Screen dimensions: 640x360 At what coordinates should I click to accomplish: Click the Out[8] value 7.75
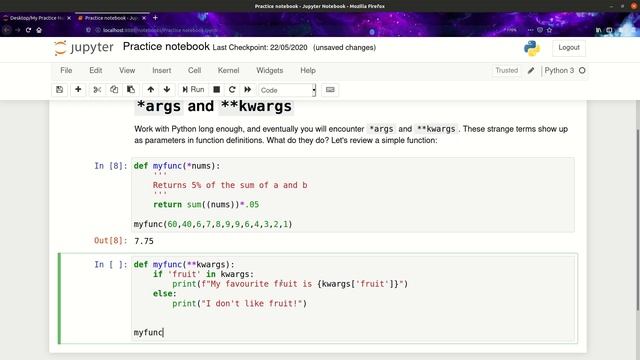[144, 241]
